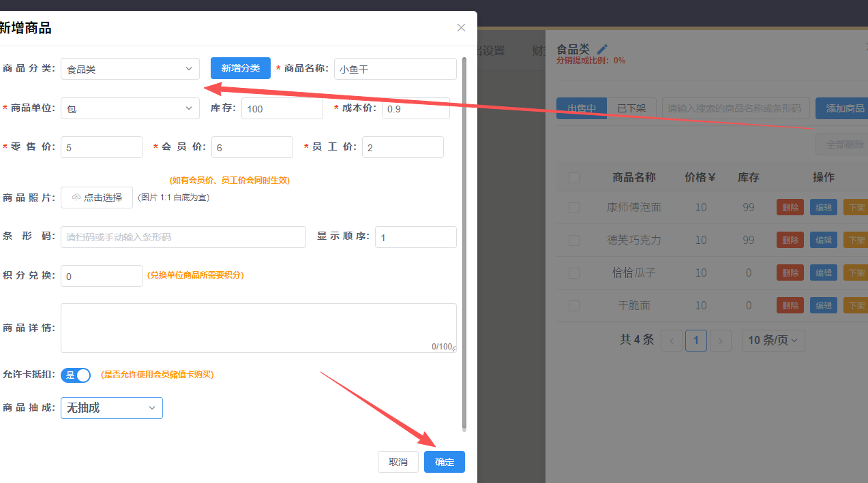Select the 出售中 tab

tap(581, 108)
